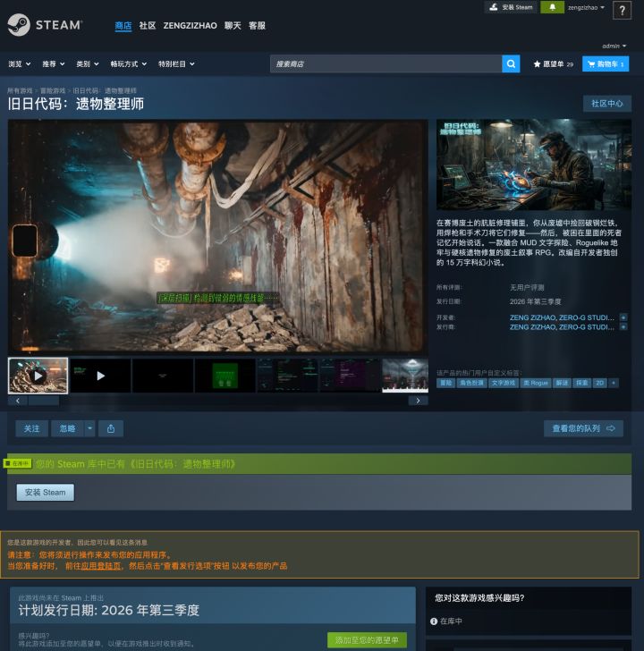Select the third dark screenshot thumbnail
Image resolution: width=644 pixels, height=651 pixels.
click(163, 376)
